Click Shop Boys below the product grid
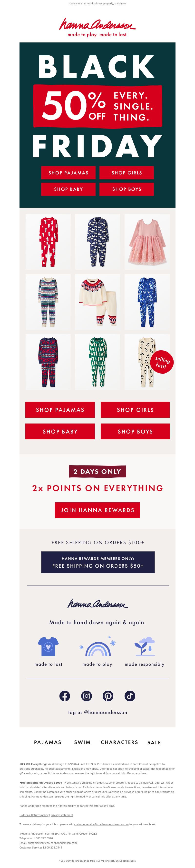Screen dimensions: 195x868 click(x=135, y=431)
